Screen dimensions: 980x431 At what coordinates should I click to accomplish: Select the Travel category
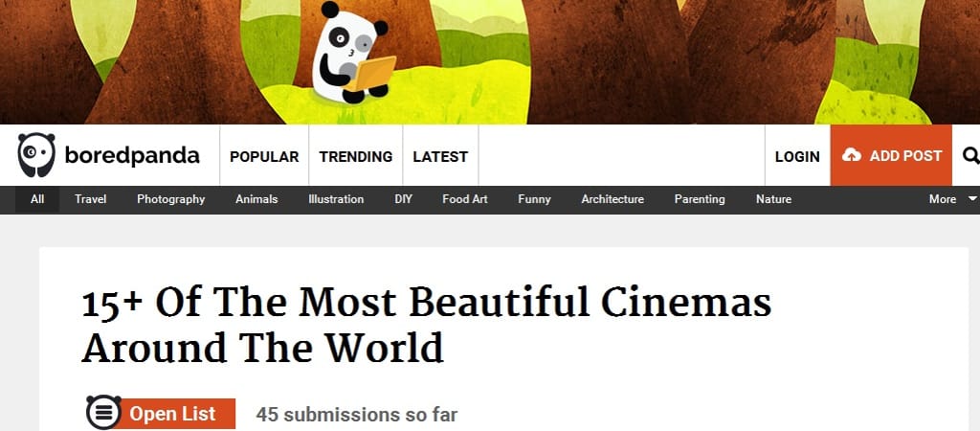(x=91, y=199)
